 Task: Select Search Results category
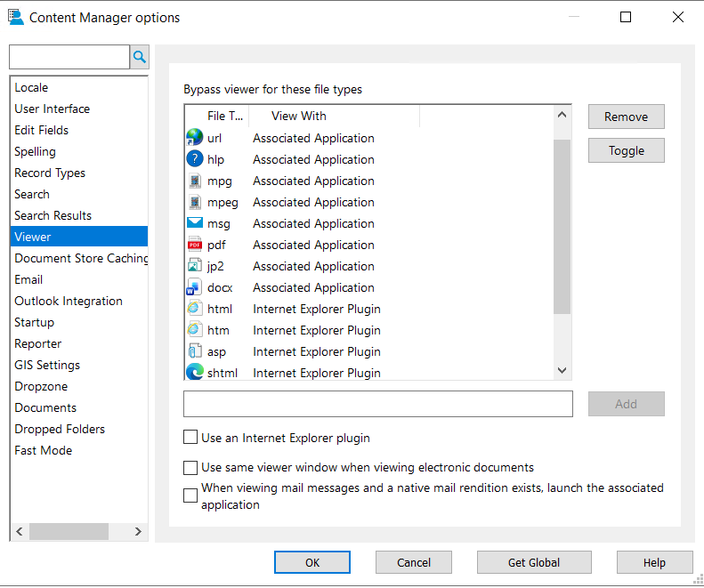79,215
